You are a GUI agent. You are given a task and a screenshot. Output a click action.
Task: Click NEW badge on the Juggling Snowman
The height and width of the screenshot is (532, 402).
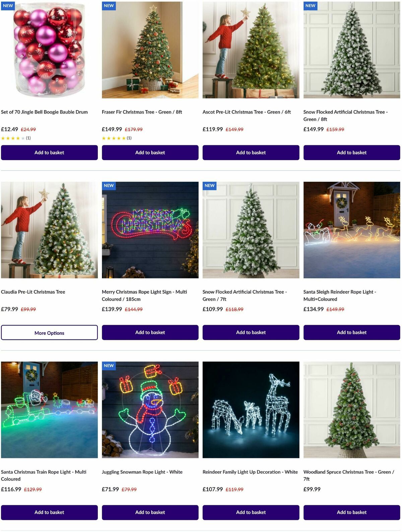click(x=109, y=366)
